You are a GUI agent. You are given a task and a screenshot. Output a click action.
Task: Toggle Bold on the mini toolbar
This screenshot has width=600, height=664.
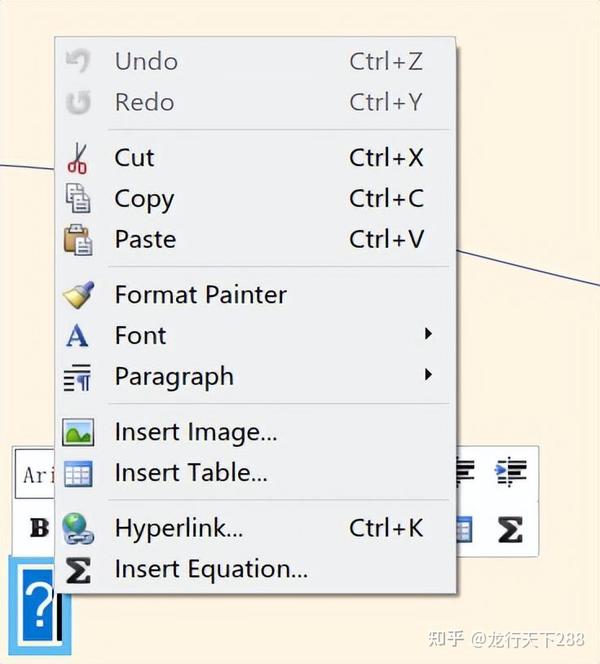[x=39, y=528]
